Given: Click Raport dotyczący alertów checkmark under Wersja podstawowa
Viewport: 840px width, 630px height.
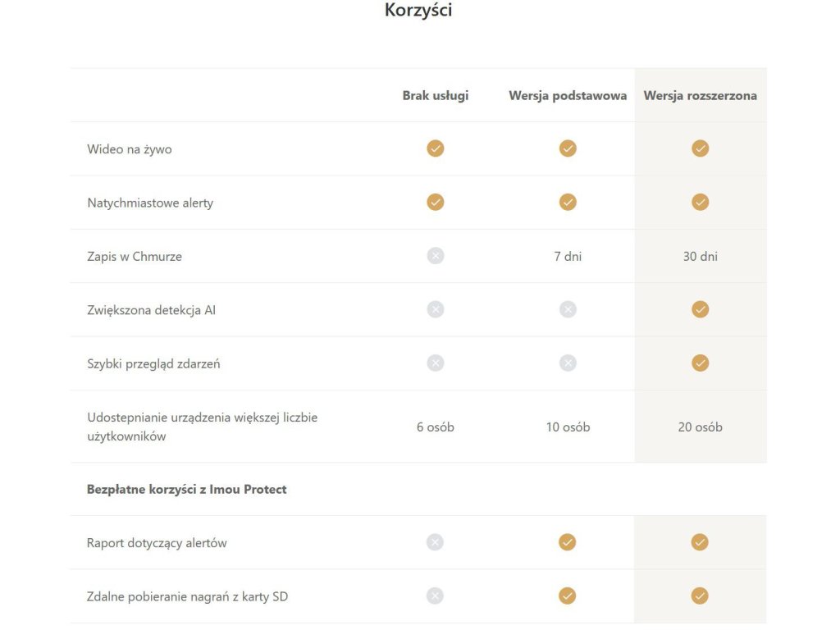Looking at the screenshot, I should point(568,542).
